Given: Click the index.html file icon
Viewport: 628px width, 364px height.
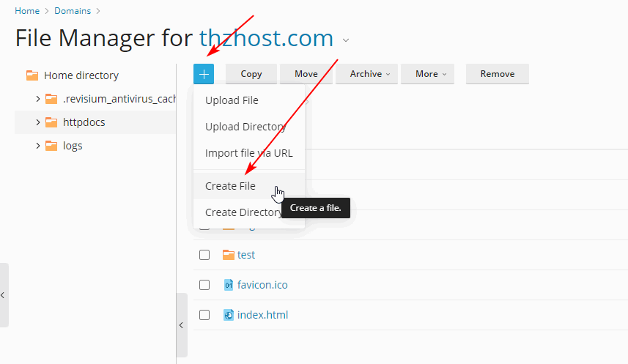Looking at the screenshot, I should pos(229,315).
